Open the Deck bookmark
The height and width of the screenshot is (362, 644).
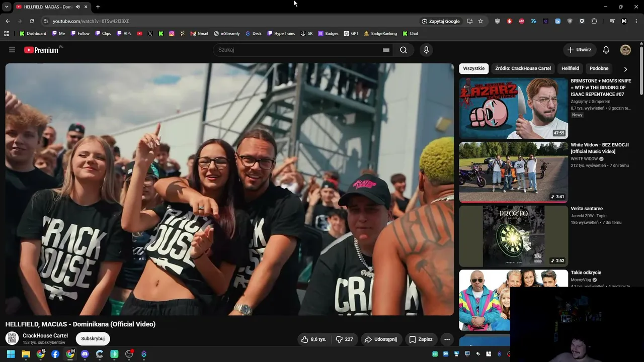[x=253, y=34]
